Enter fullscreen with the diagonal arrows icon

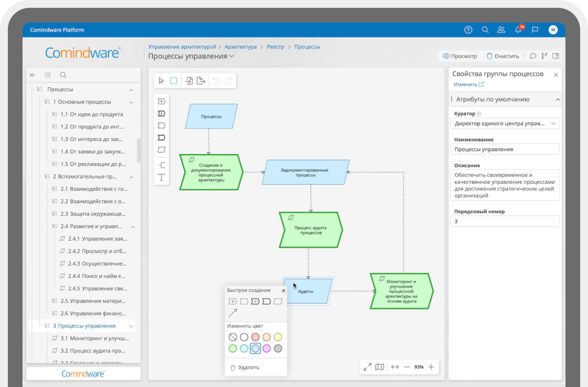click(x=367, y=366)
